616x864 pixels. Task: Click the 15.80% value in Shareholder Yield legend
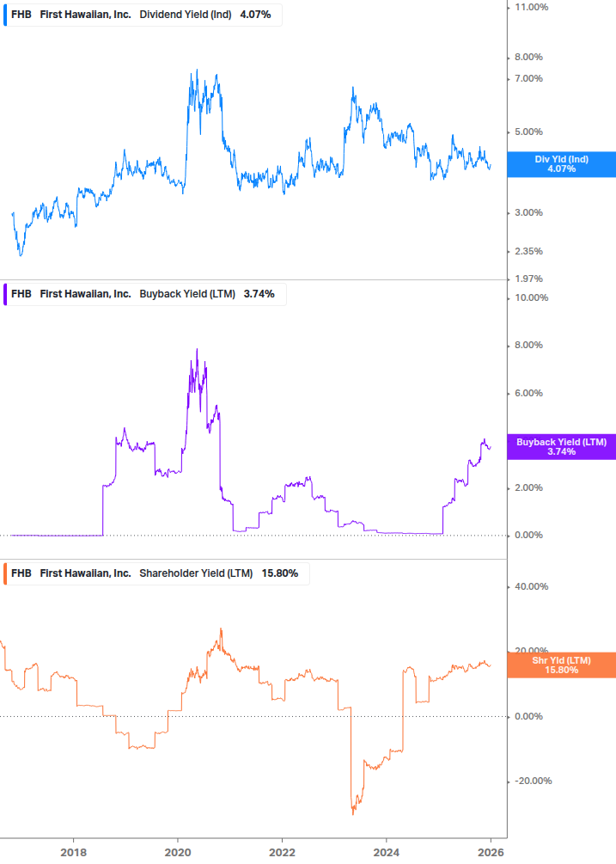pyautogui.click(x=280, y=573)
